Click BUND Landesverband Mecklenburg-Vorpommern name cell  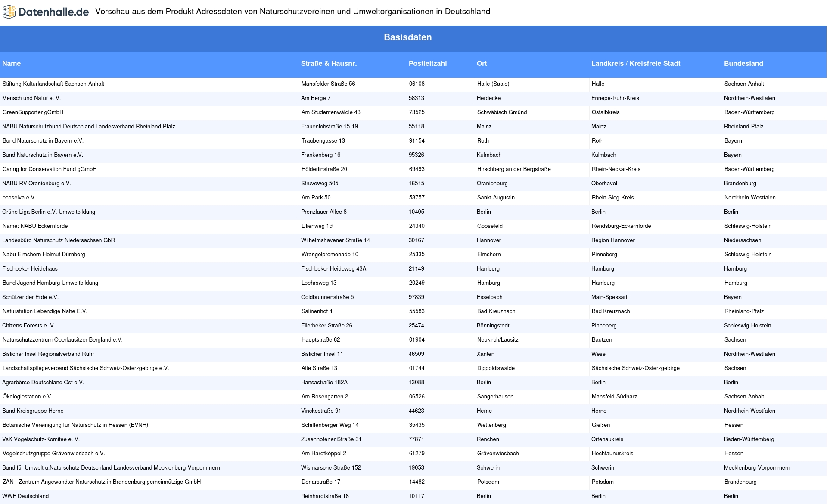coord(111,468)
